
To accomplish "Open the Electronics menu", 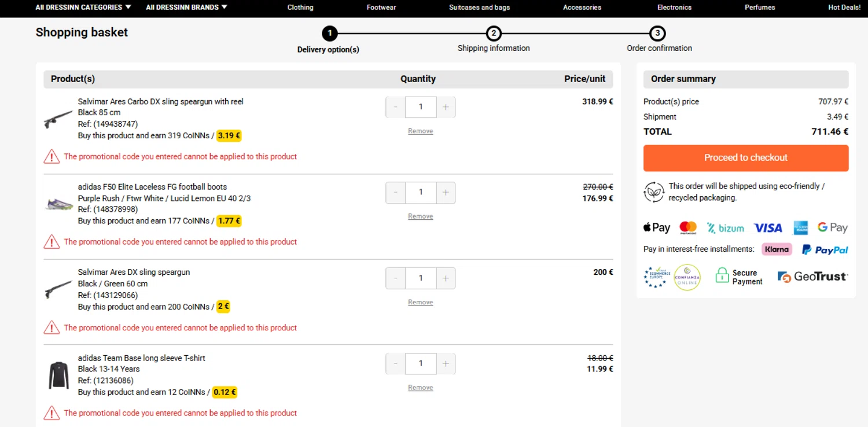I will 674,8.
